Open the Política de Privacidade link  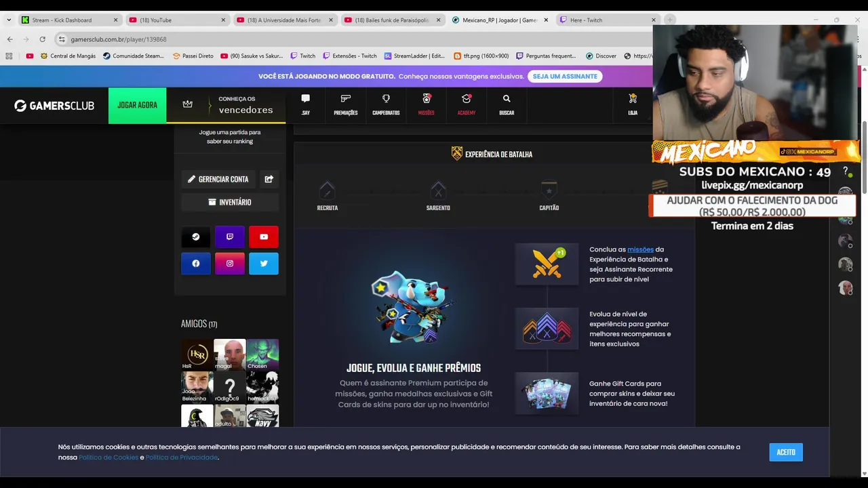pos(182,457)
